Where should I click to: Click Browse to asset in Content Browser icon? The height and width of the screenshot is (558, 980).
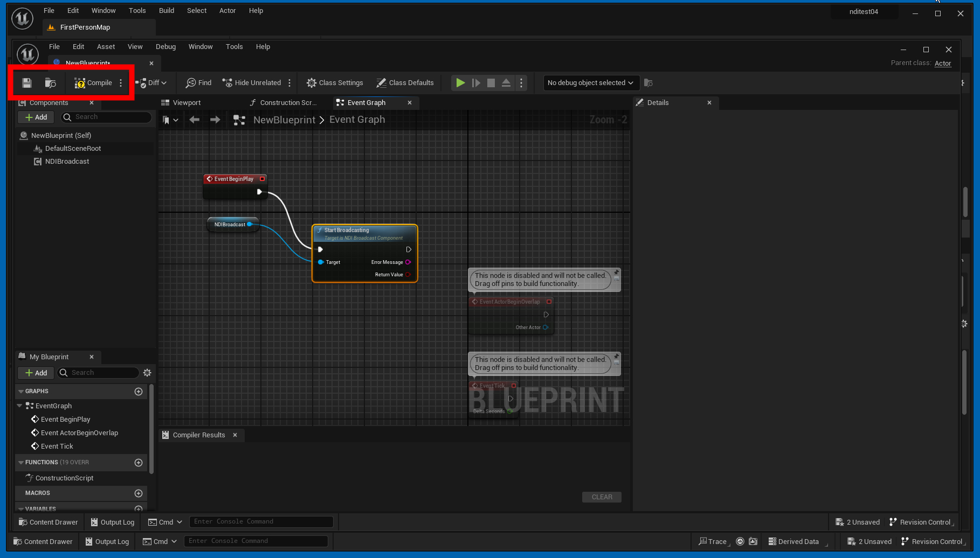click(x=50, y=83)
